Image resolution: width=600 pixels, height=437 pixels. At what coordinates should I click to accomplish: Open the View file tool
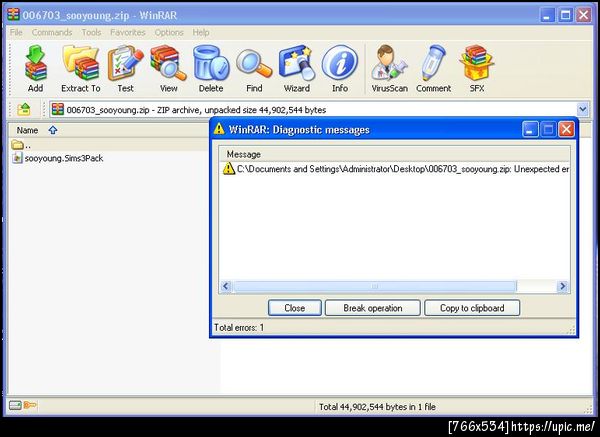click(168, 63)
